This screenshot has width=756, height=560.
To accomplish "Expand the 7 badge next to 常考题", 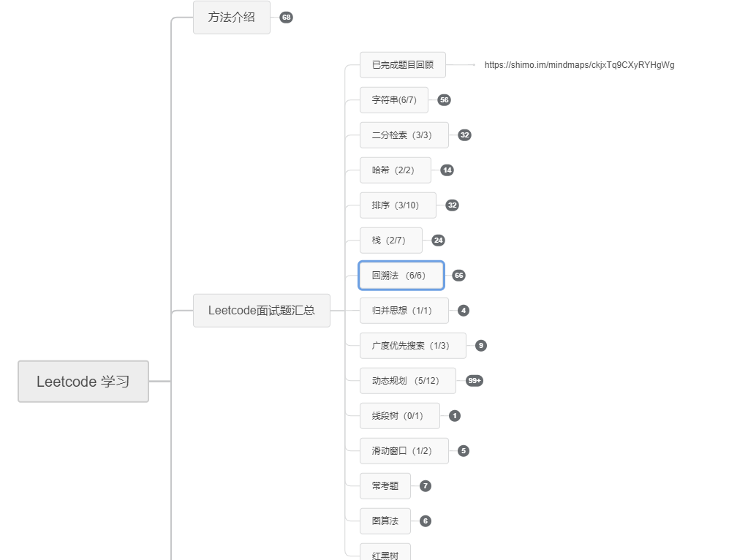I will click(x=426, y=485).
